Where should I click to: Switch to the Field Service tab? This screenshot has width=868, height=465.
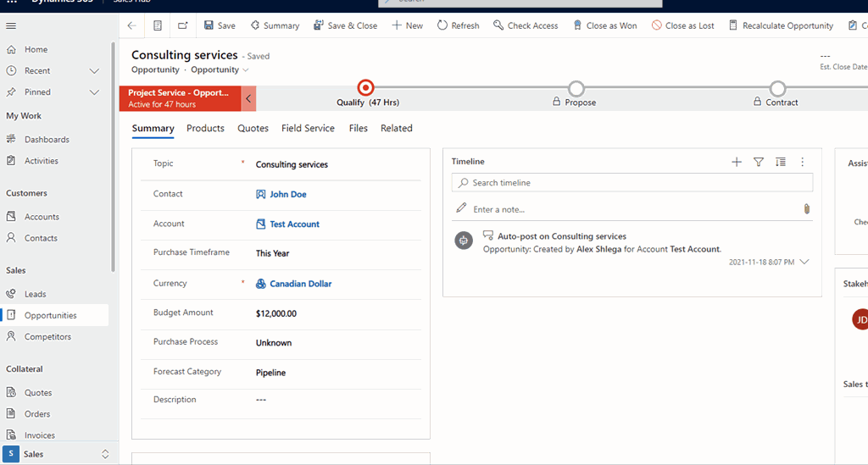[x=308, y=128]
